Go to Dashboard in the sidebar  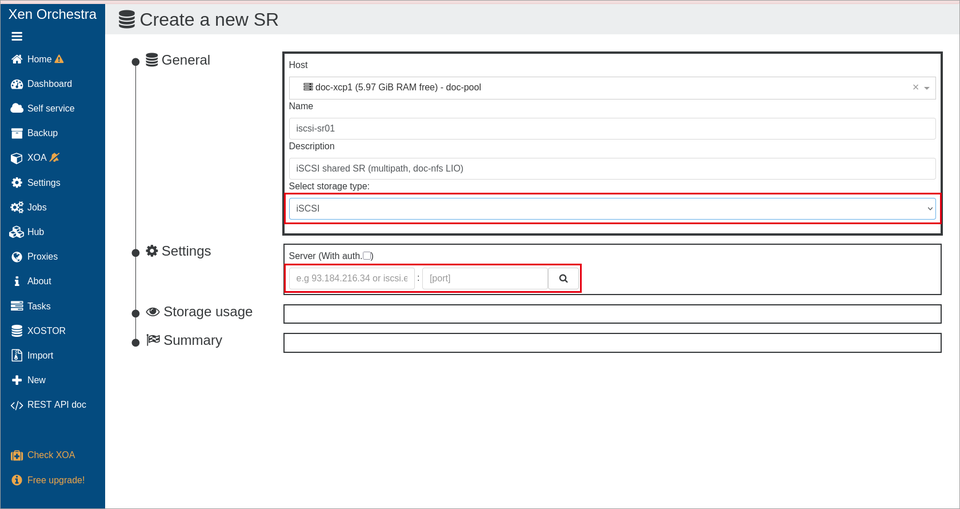click(x=50, y=84)
